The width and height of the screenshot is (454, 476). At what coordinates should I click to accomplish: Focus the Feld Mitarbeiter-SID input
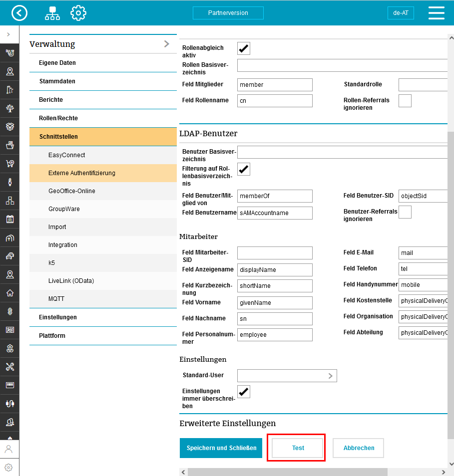pyautogui.click(x=275, y=253)
